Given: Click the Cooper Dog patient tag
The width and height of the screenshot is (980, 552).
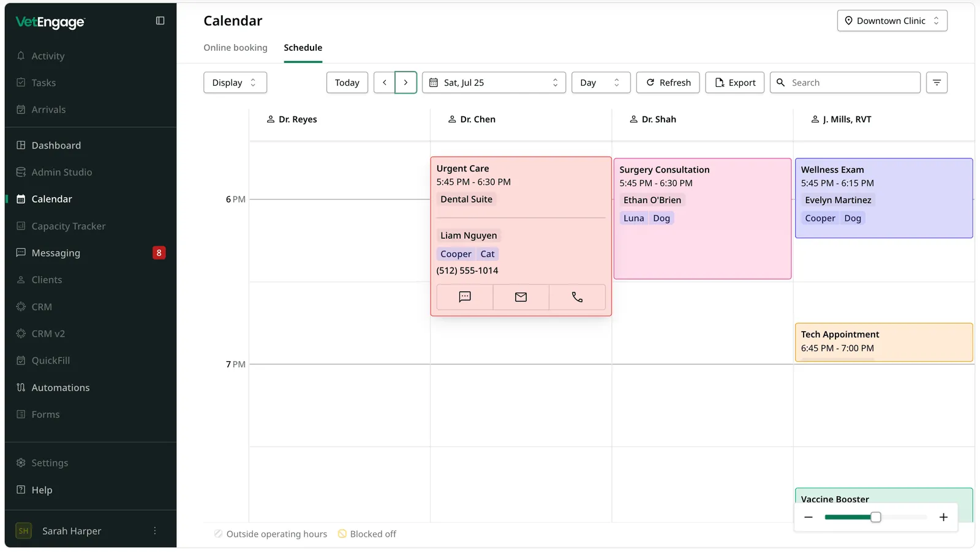Looking at the screenshot, I should (833, 218).
